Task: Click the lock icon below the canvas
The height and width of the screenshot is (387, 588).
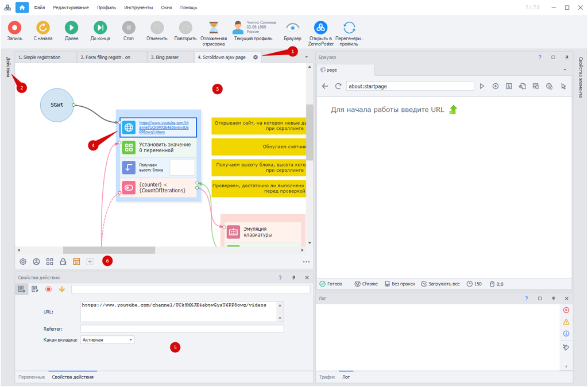Action: click(x=63, y=262)
